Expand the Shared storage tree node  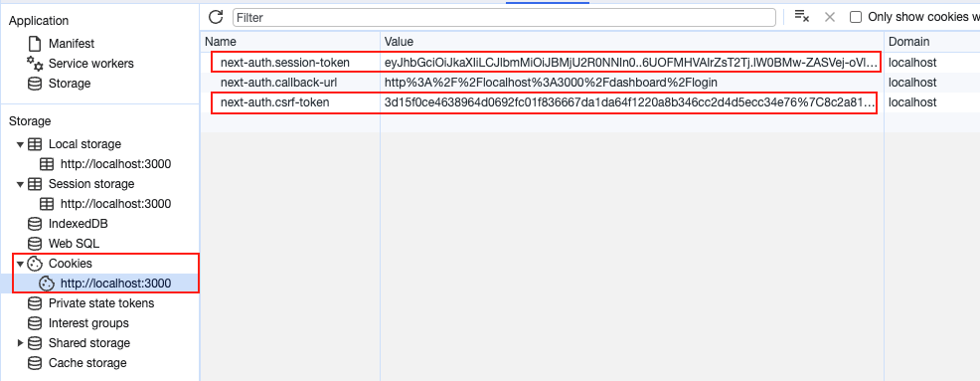tap(20, 343)
